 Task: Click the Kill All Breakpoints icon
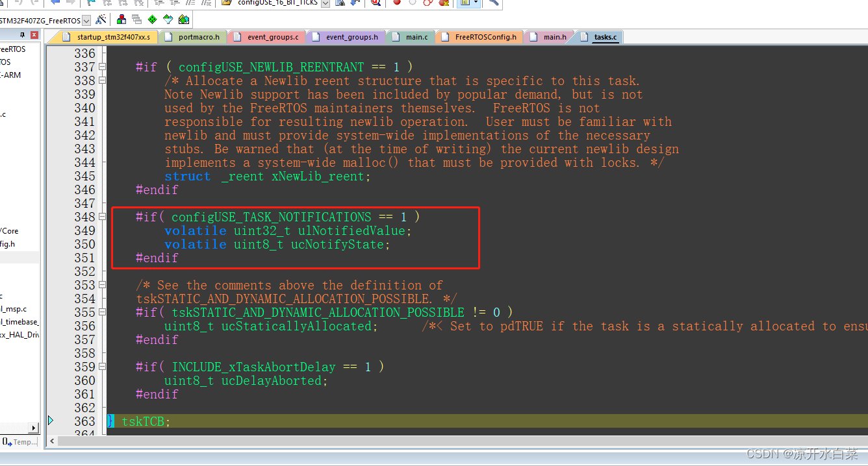point(444,3)
